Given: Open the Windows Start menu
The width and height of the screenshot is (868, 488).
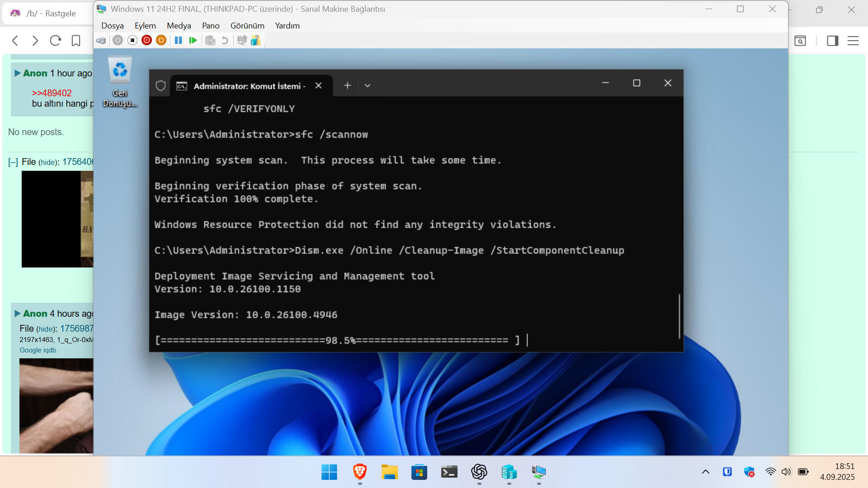Looking at the screenshot, I should click(x=329, y=472).
